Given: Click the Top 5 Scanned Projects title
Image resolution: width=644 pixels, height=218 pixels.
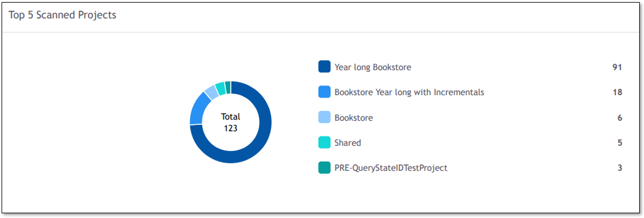Looking at the screenshot, I should tap(62, 15).
